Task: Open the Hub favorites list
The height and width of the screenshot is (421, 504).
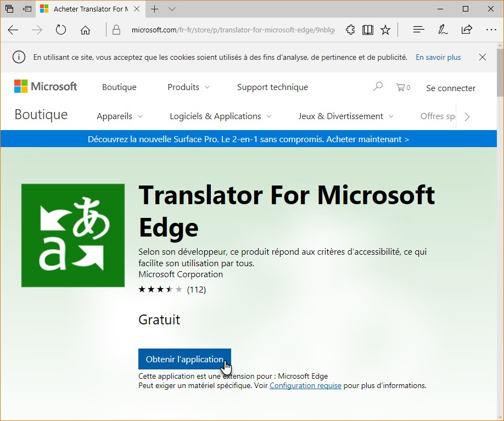Action: coord(418,30)
